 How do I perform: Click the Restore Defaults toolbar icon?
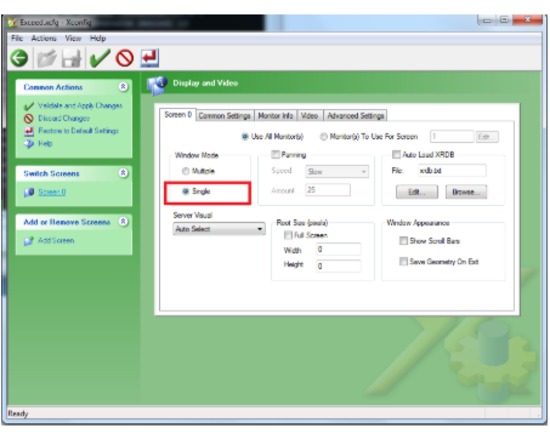(x=150, y=58)
